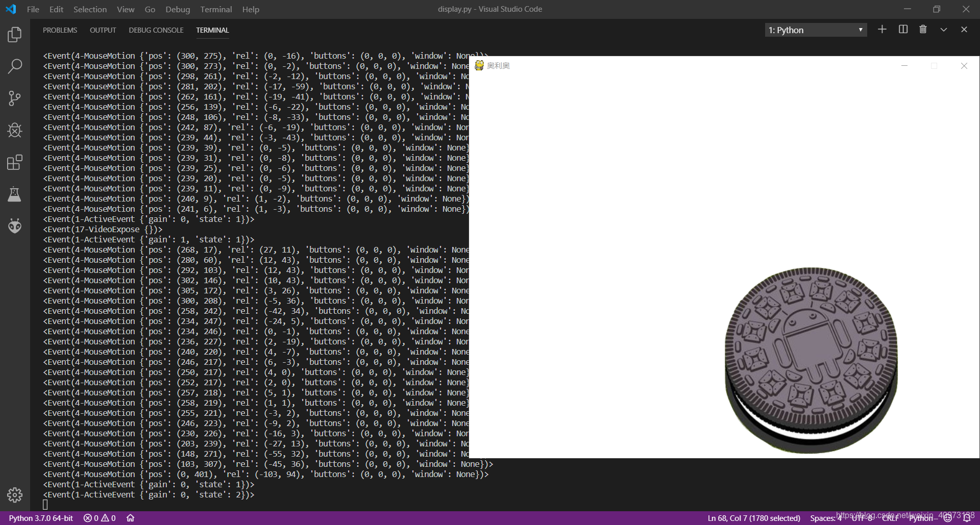Open the 1: Python terminal selector dropdown
980x525 pixels.
pyautogui.click(x=816, y=30)
